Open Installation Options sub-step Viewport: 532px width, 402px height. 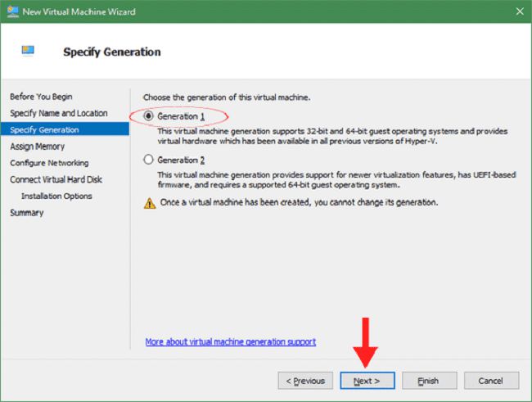[x=56, y=196]
